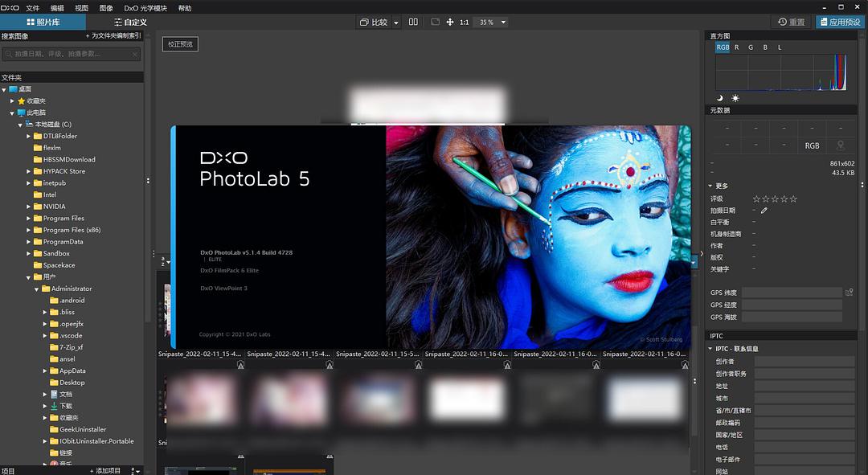Collapse the Administrator folder node
Screen dimensions: 868x475
(37, 289)
